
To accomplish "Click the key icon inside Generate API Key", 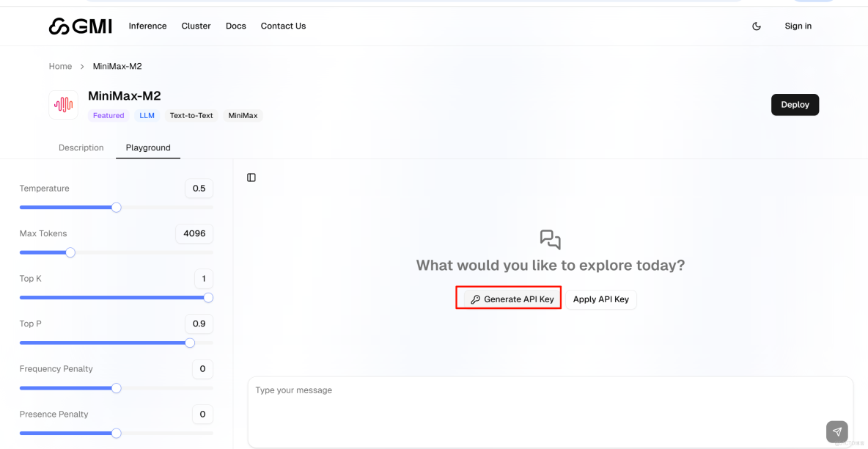I will point(476,298).
